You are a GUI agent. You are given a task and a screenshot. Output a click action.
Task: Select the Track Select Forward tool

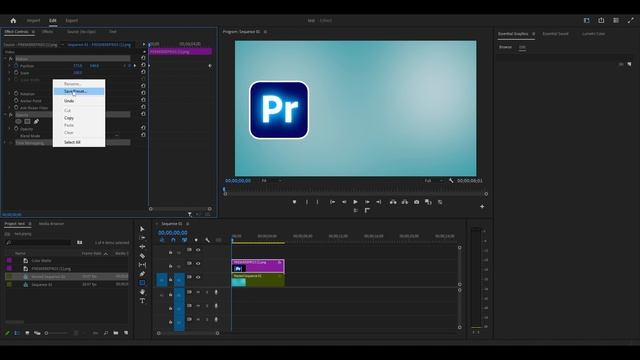(x=142, y=238)
